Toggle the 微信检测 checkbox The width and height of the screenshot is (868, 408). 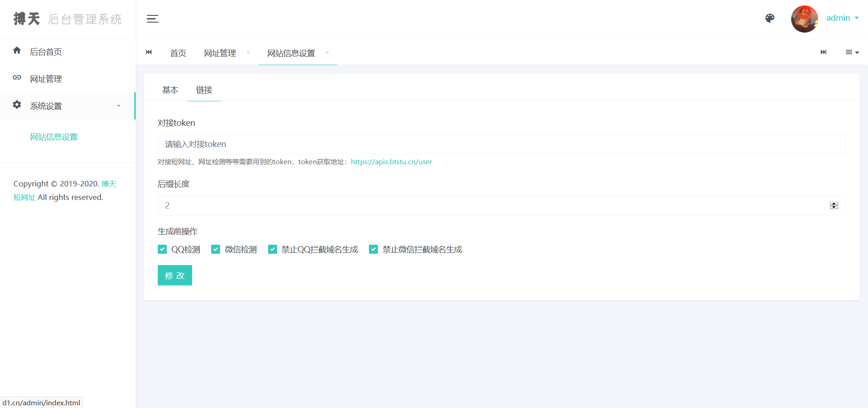(216, 249)
